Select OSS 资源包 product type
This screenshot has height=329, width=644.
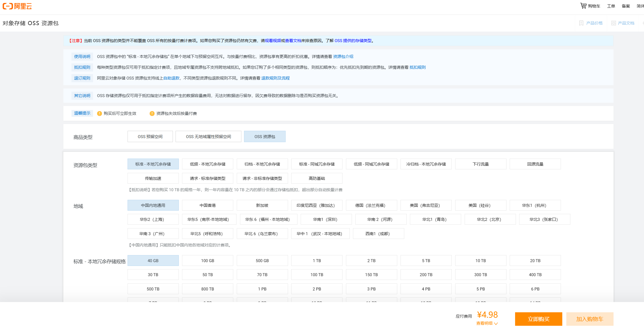point(265,137)
